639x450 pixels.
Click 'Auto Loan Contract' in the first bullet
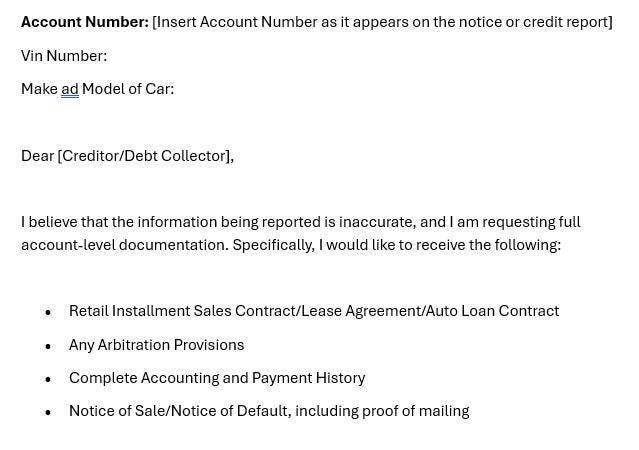click(492, 311)
